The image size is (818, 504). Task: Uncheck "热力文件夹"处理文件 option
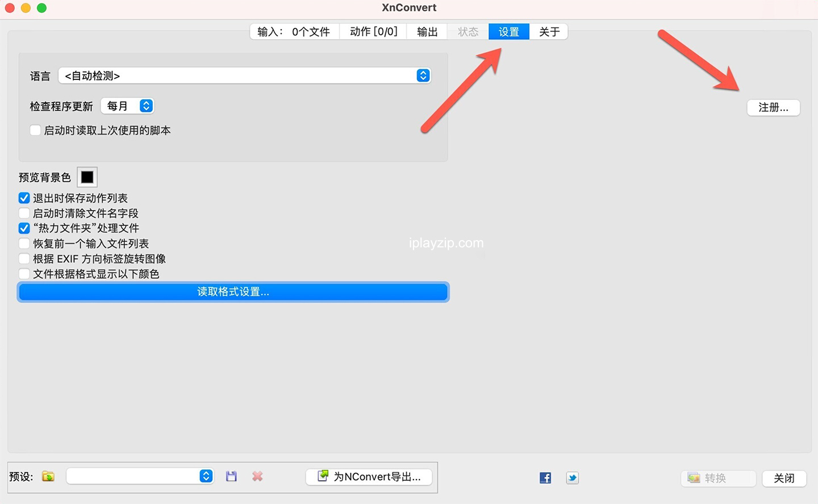pyautogui.click(x=24, y=228)
